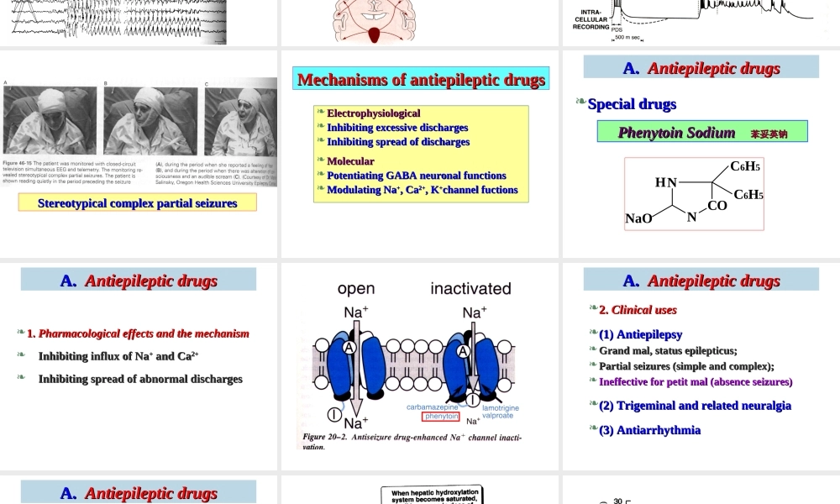Click the hepatic hydroxylation callout box
Viewport: 840px width, 504px height.
coord(434,496)
